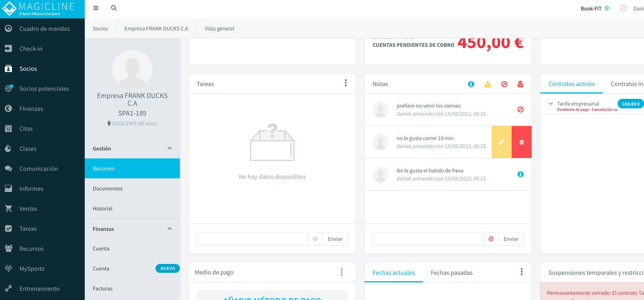This screenshot has height=300, width=644.
Task: Click Vista general breadcrumb
Action: (219, 29)
